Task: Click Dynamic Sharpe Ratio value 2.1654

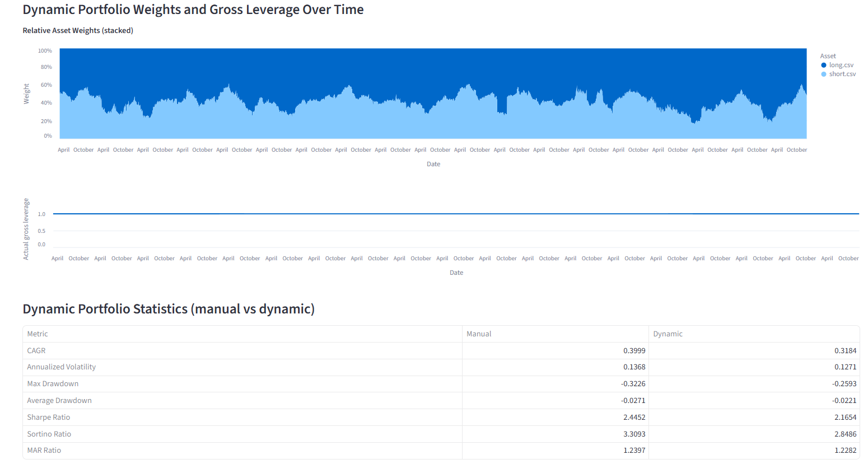Action: click(x=846, y=417)
